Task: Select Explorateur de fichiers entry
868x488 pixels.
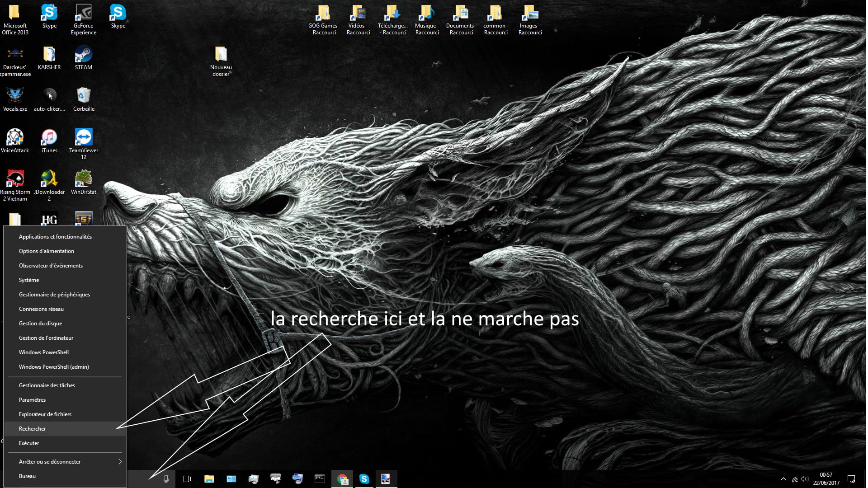Action: 65,414
